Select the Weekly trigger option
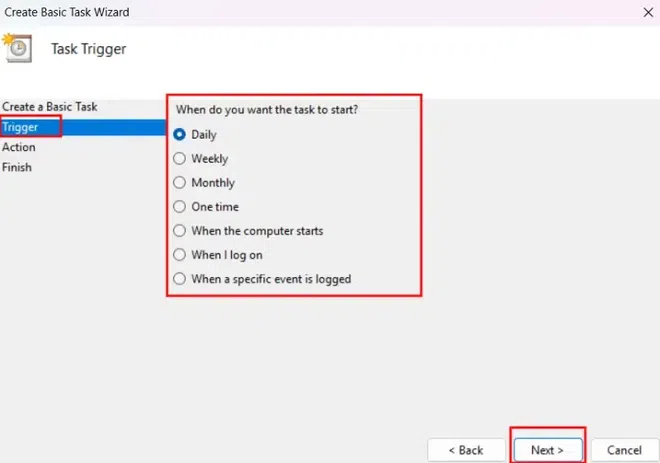The height and width of the screenshot is (463, 660). (x=180, y=158)
